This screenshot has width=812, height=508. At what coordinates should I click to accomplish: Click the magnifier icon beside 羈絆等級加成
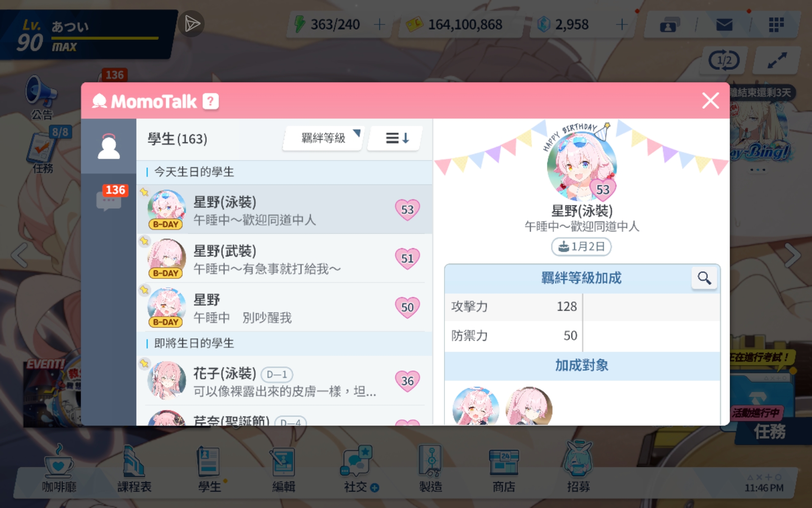(x=704, y=278)
